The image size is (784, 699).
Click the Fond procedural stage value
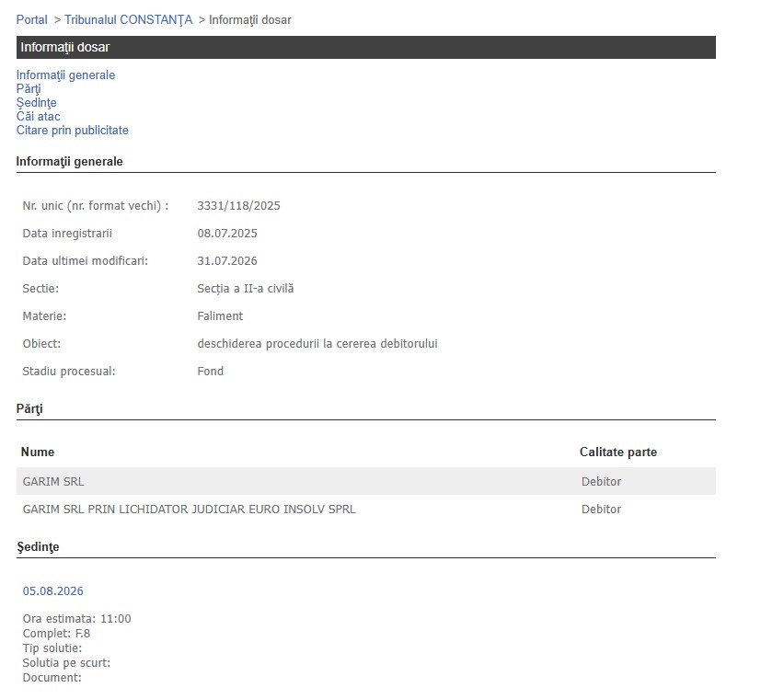click(211, 372)
